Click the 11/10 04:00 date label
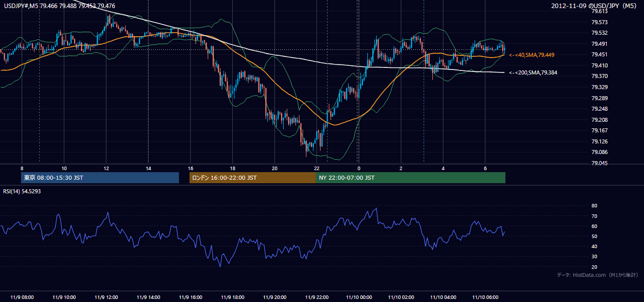This screenshot has width=644, height=302. coord(443,297)
